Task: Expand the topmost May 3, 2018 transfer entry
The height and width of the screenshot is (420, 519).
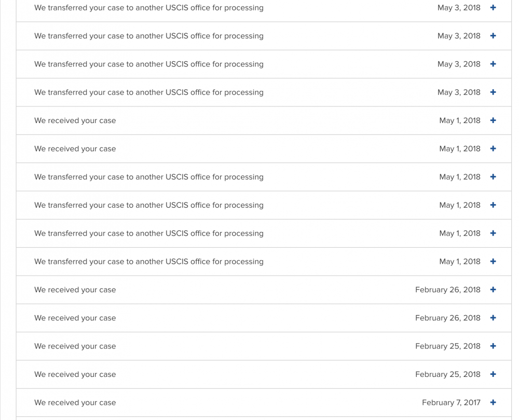Action: pos(493,8)
